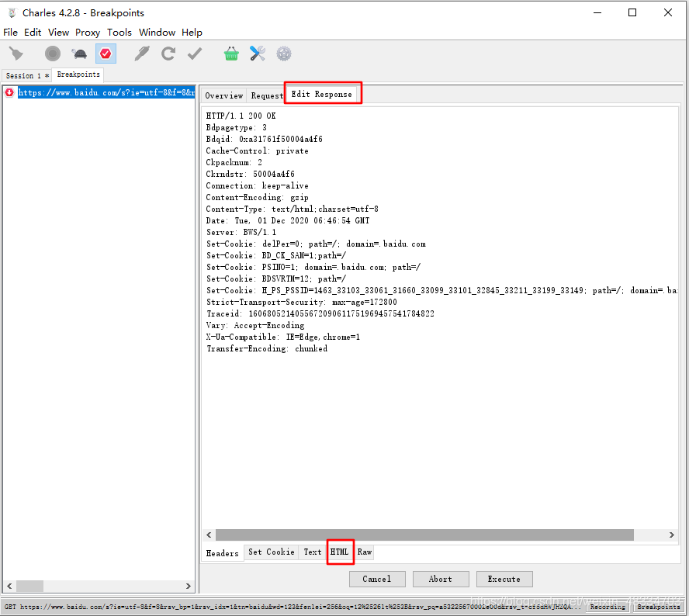Click the Bdqid header line

coord(264,140)
